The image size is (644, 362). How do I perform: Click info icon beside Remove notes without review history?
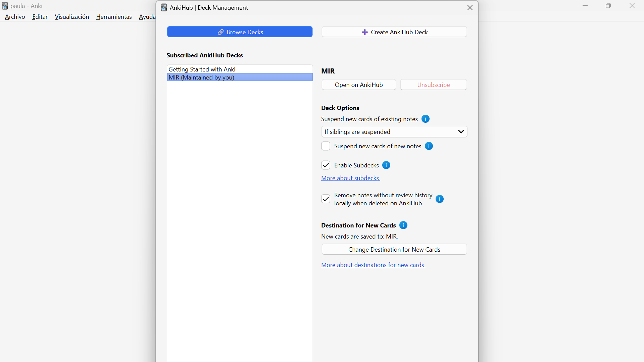point(439,199)
